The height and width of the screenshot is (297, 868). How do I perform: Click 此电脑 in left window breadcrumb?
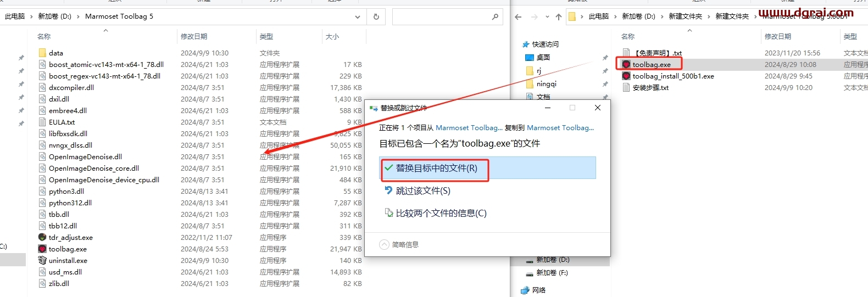point(15,16)
